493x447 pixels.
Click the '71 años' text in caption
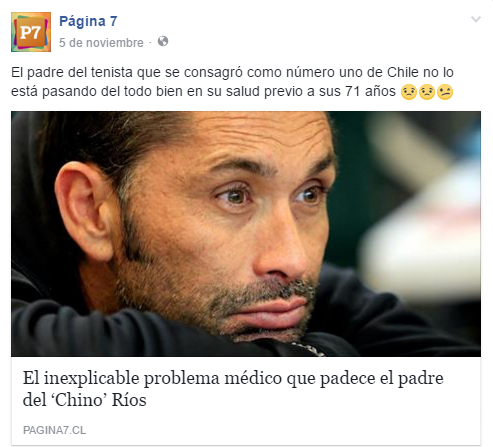pyautogui.click(x=370, y=91)
